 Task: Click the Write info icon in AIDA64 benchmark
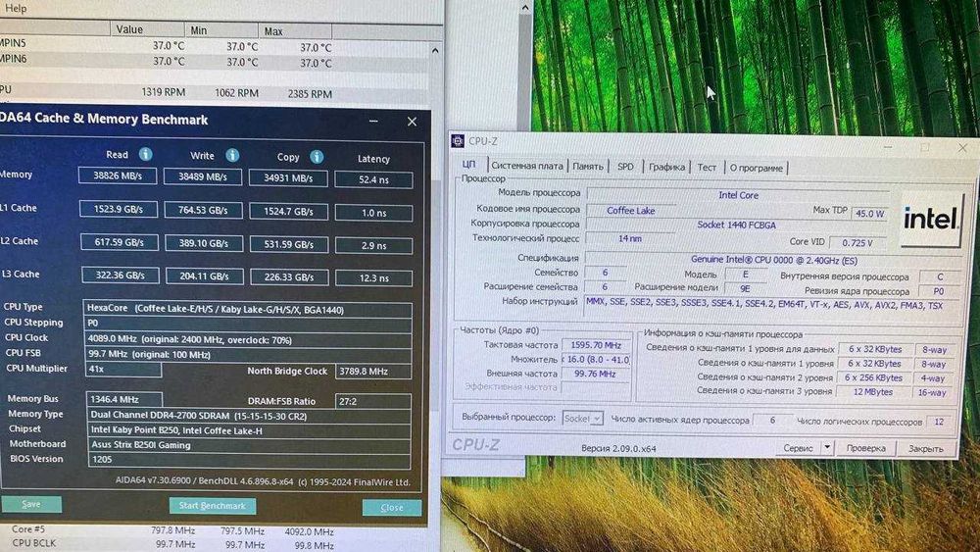pyautogui.click(x=232, y=155)
